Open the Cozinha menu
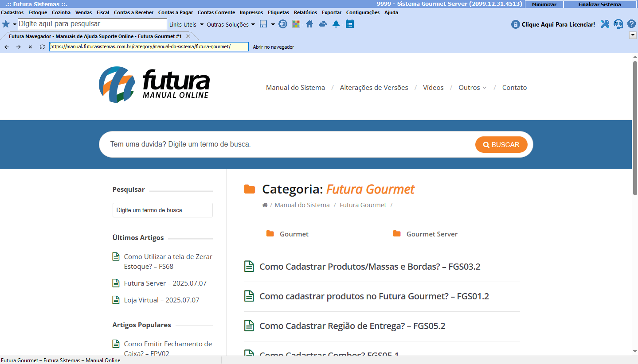 pyautogui.click(x=61, y=12)
